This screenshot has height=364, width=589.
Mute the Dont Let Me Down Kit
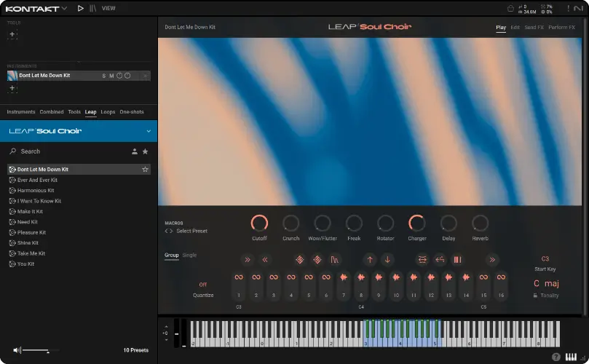[x=111, y=76]
